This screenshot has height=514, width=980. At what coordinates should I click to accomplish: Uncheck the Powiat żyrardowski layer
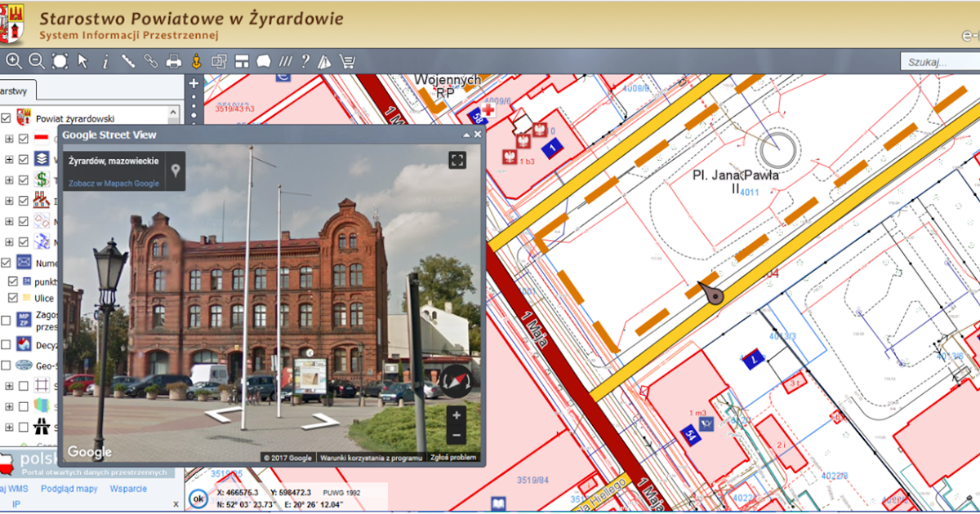point(7,118)
